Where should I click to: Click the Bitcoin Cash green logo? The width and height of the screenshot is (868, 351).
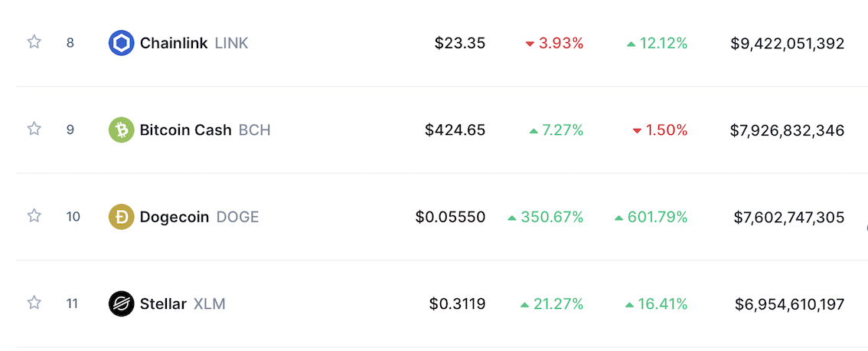coord(122,130)
